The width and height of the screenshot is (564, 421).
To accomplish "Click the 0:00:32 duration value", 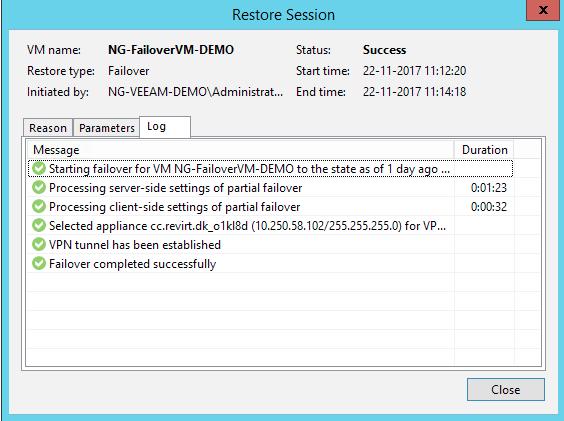I will point(489,207).
